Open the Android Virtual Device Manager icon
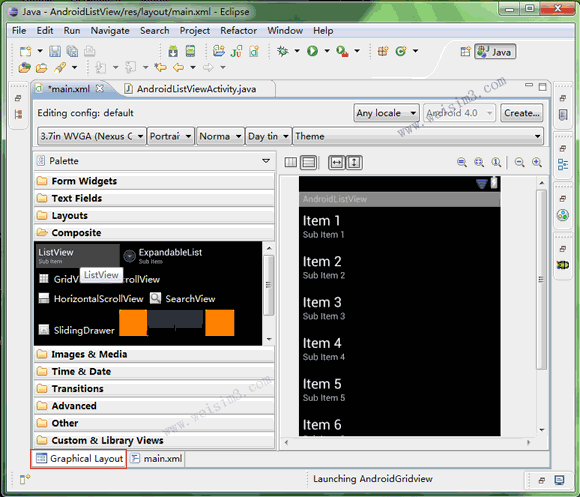 [190, 51]
